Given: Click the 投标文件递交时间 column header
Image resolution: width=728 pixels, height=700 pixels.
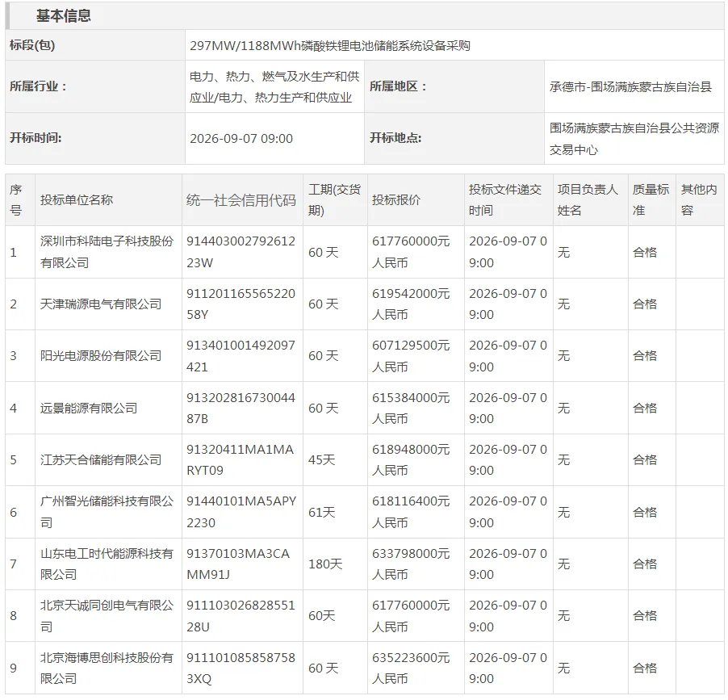Looking at the screenshot, I should pyautogui.click(x=505, y=200).
